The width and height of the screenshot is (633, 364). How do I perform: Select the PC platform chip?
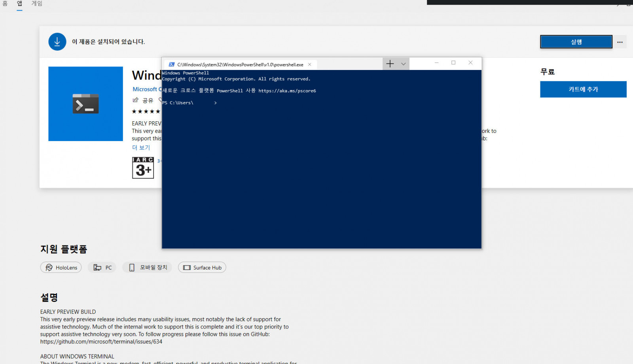[102, 268]
